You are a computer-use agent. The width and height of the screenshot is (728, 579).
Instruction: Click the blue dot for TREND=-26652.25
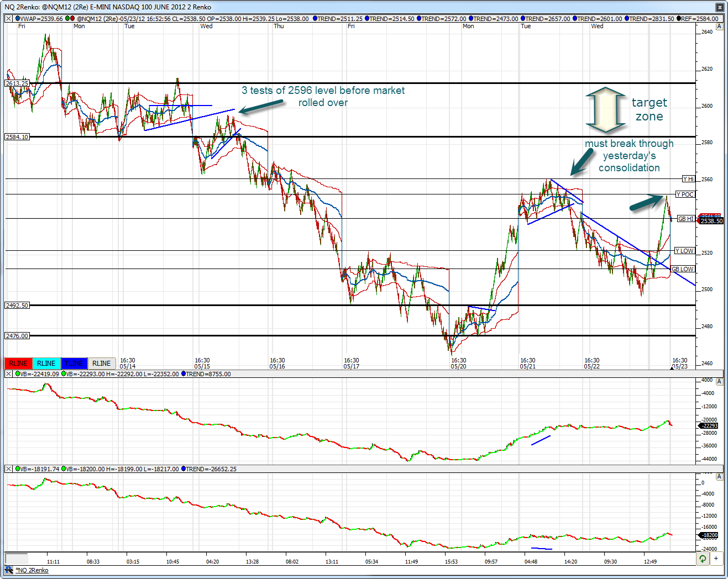click(x=184, y=469)
